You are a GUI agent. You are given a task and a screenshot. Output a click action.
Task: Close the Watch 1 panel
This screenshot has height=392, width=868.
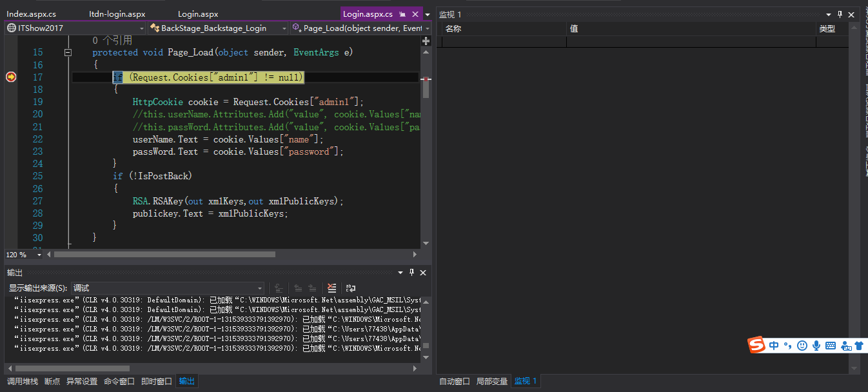click(851, 14)
